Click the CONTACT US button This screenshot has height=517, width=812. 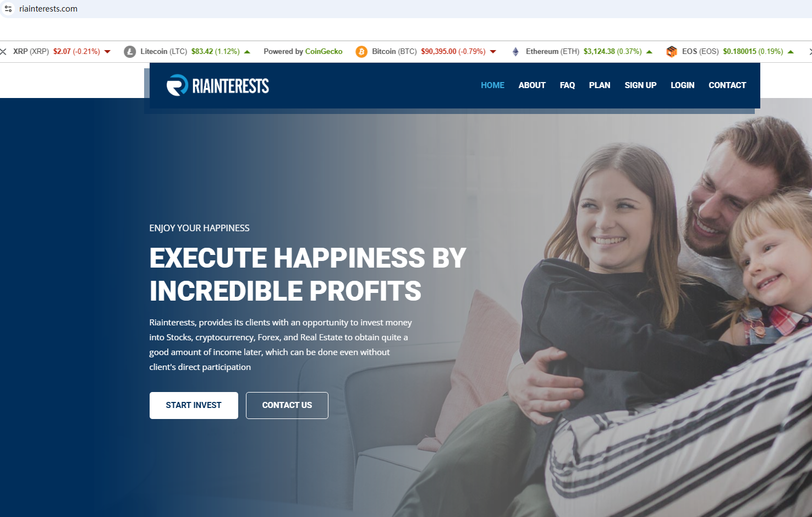tap(287, 405)
